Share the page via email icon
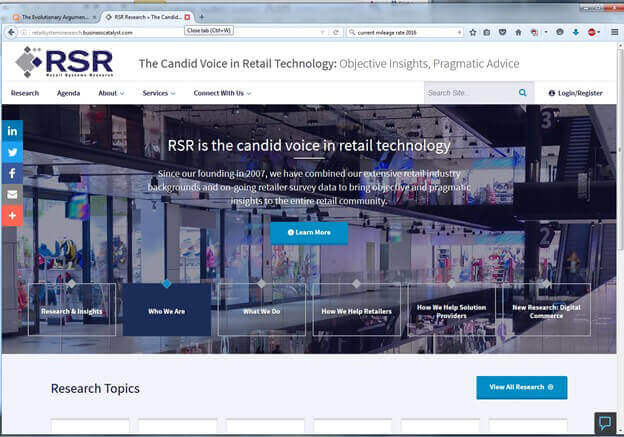 click(x=12, y=194)
